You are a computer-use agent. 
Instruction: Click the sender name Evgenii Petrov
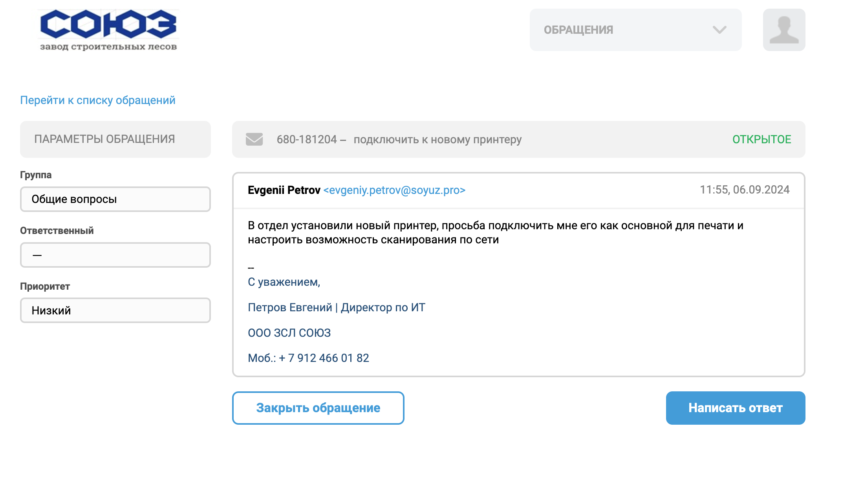[284, 190]
